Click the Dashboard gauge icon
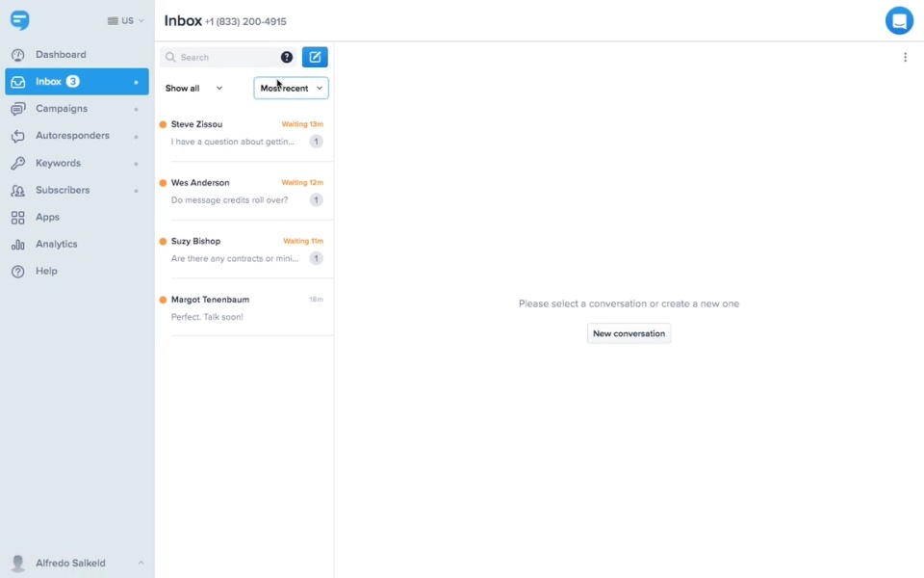This screenshot has height=578, width=924. click(18, 55)
